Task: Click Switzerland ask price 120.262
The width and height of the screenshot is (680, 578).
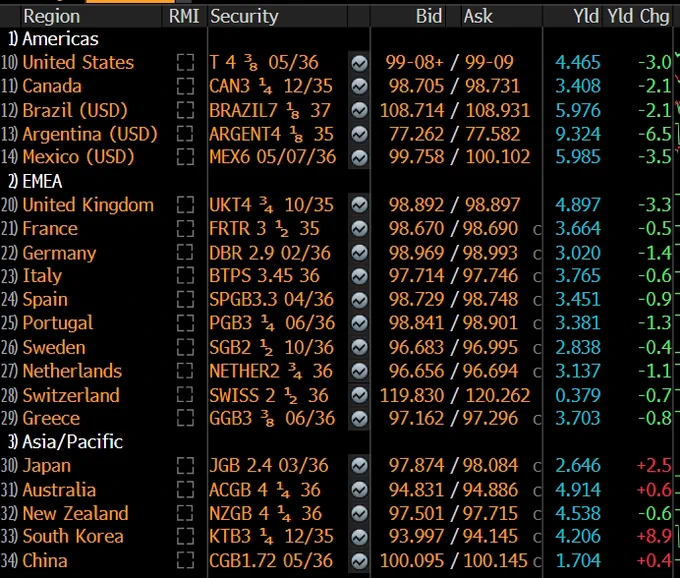Action: (x=497, y=395)
